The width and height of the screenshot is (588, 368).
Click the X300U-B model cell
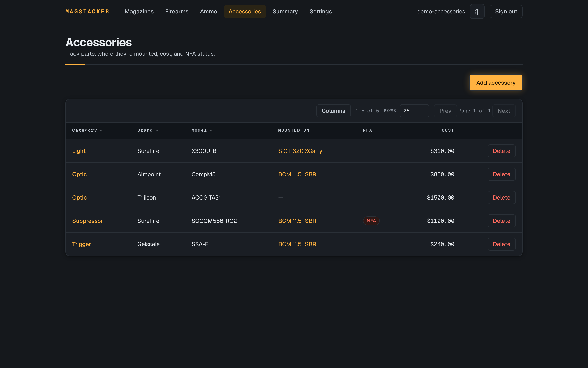click(x=204, y=151)
